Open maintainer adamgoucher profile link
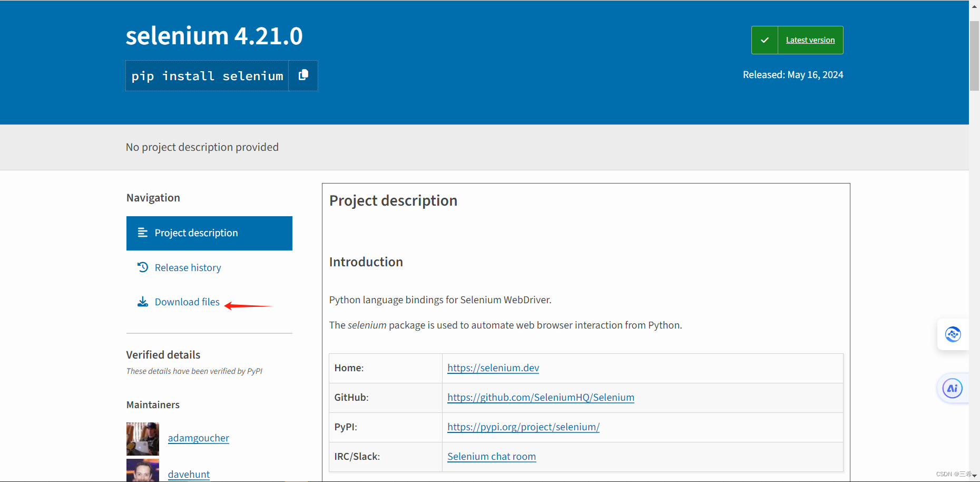The height and width of the screenshot is (482, 980). pyautogui.click(x=198, y=438)
